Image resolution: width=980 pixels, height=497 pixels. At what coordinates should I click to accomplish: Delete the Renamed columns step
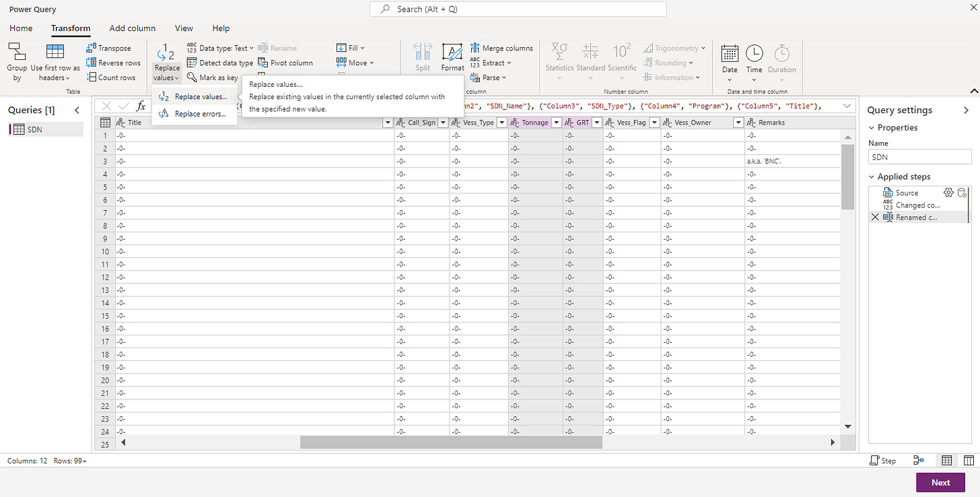(875, 218)
